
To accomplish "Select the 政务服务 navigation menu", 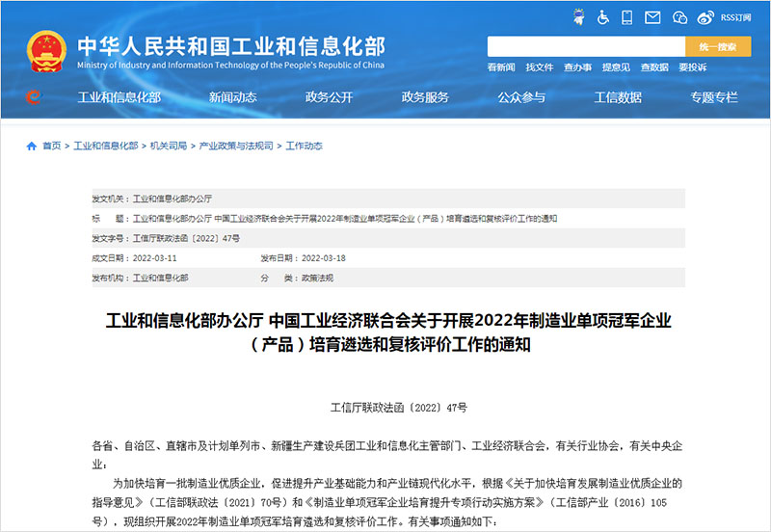I will [x=425, y=97].
